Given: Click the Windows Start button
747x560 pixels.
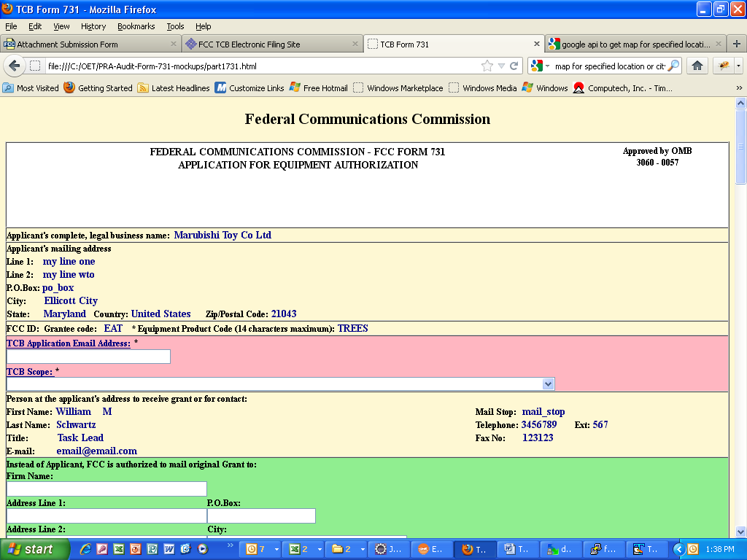Looking at the screenshot, I should 36,549.
